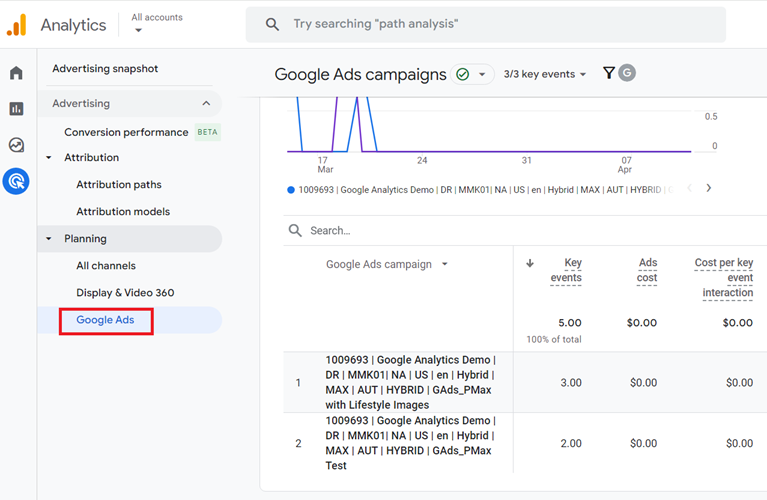The image size is (767, 500).
Task: Click the top search field
Action: point(486,24)
